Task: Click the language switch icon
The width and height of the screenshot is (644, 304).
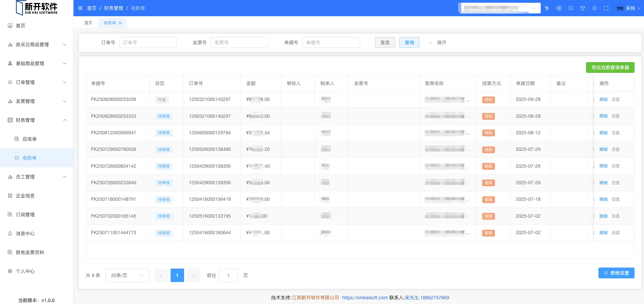Action: click(559, 8)
